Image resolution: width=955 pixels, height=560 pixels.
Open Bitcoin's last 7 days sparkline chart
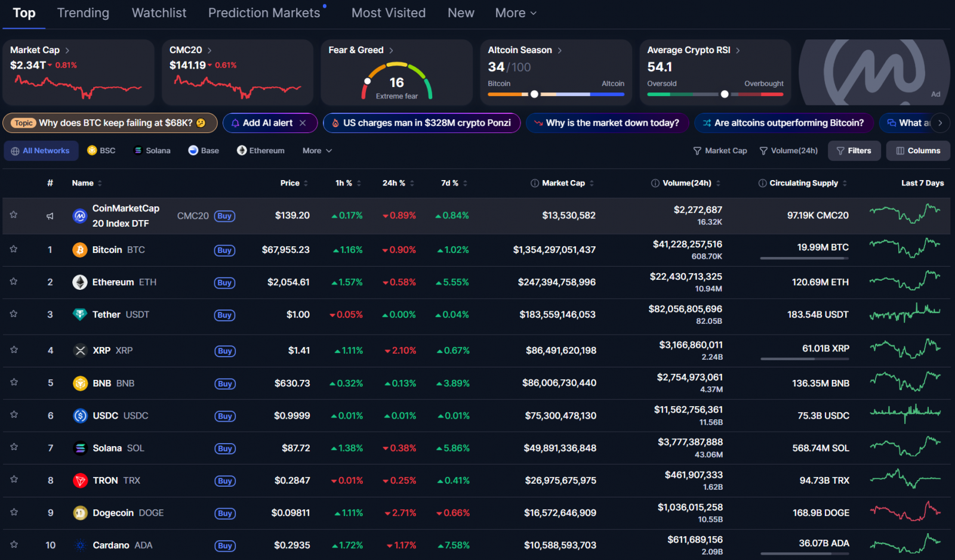904,247
